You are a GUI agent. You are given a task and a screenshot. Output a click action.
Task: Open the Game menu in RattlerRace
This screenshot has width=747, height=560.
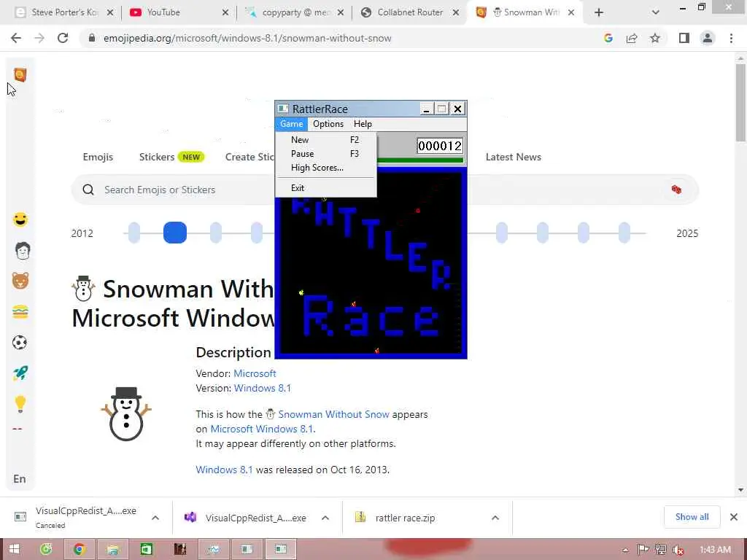click(x=291, y=124)
